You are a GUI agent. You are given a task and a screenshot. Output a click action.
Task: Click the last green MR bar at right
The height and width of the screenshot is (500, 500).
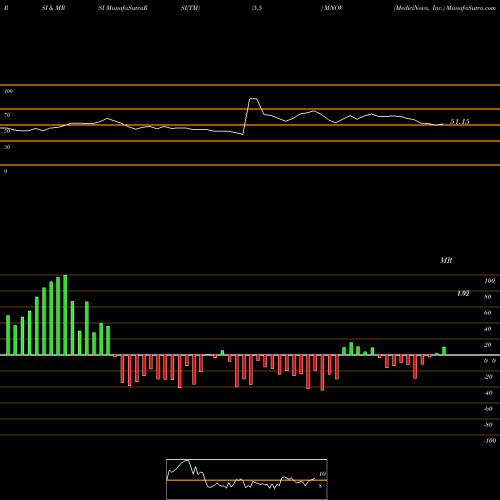[444, 351]
